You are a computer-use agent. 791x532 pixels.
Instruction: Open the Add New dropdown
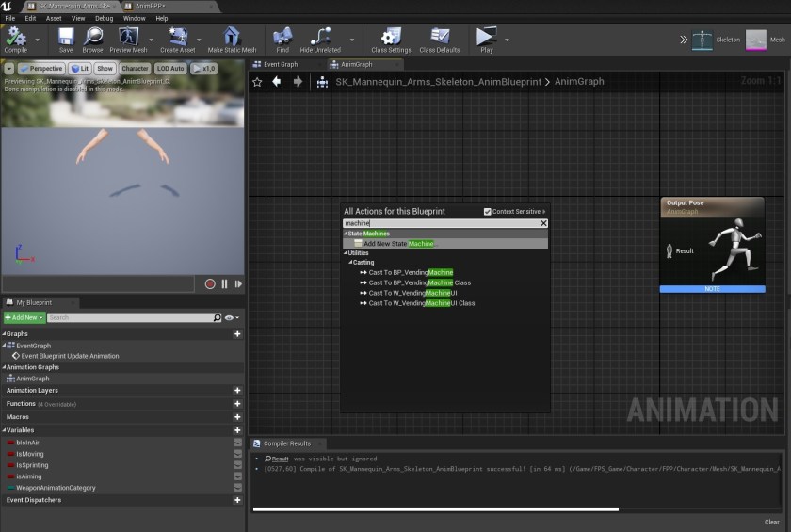click(24, 318)
